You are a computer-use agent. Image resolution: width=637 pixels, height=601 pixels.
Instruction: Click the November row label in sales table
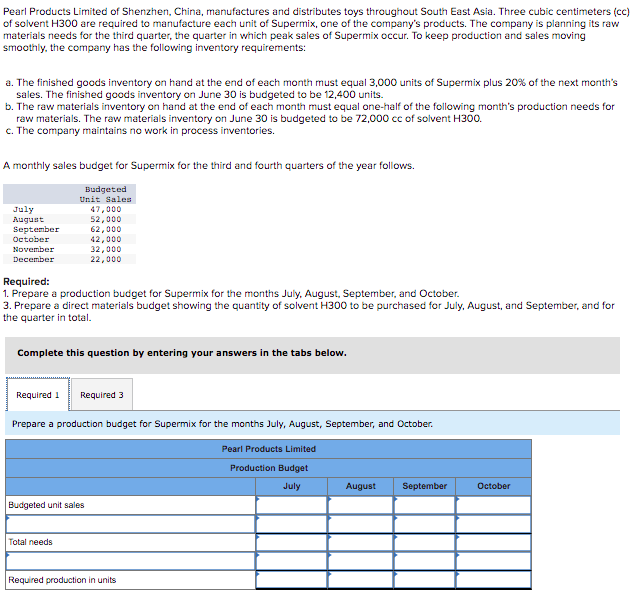pyautogui.click(x=33, y=249)
